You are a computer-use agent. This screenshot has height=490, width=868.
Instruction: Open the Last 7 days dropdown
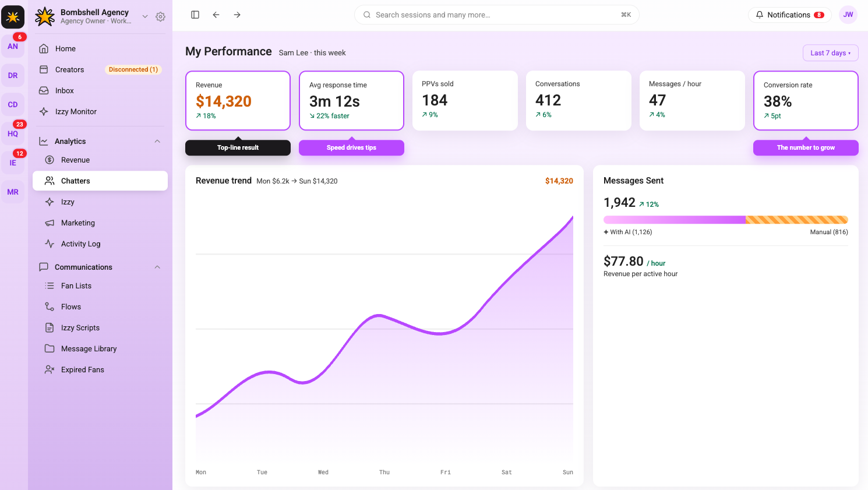[830, 52]
